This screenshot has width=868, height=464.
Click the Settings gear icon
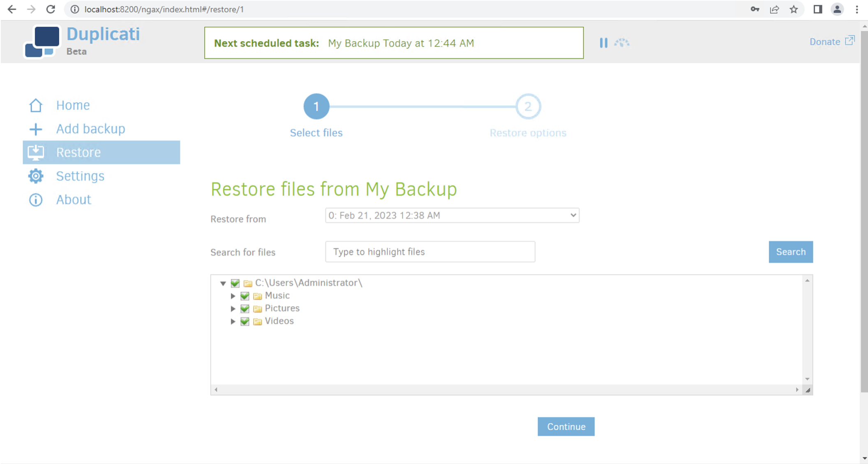(36, 176)
